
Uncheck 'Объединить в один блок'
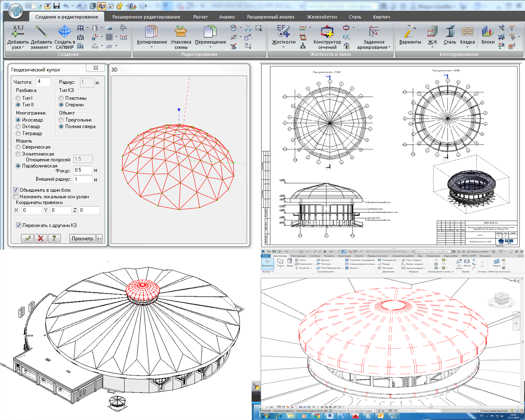(16, 190)
